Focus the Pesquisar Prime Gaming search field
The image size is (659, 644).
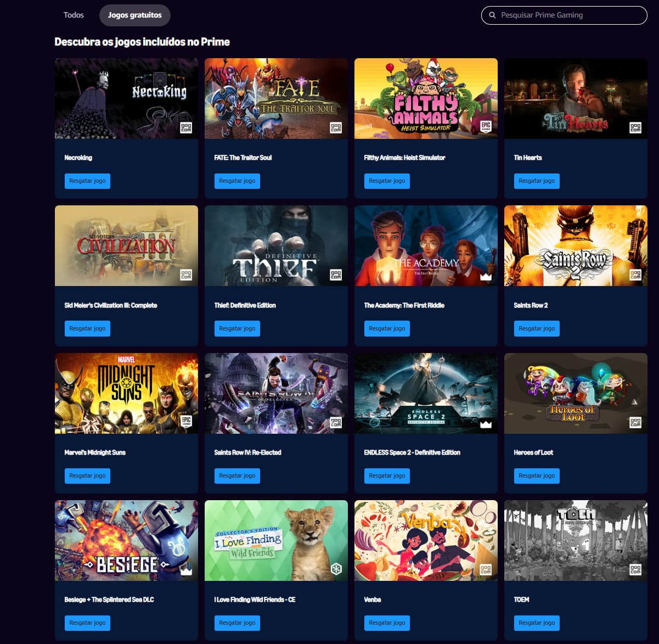564,15
